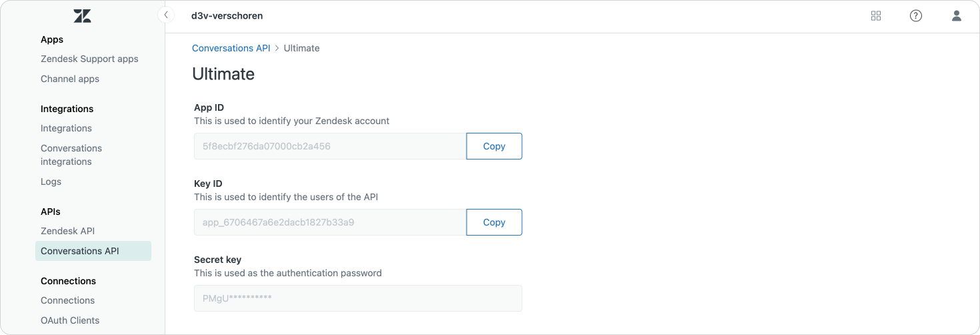Copy the Key ID value

[x=493, y=222]
